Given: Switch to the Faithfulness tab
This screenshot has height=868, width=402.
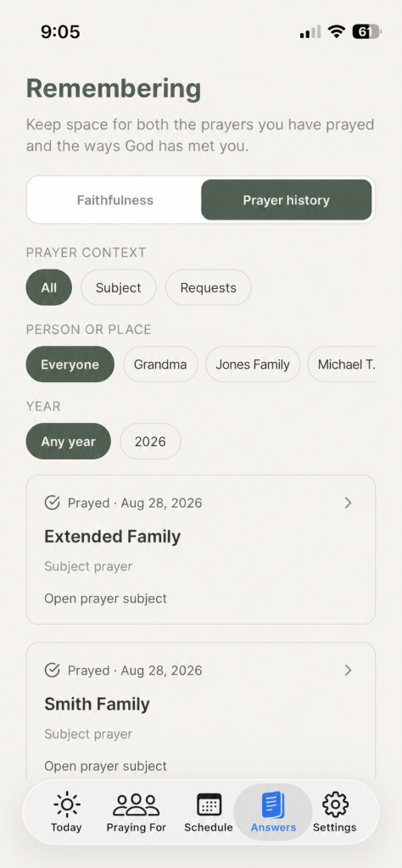Looking at the screenshot, I should 114,200.
